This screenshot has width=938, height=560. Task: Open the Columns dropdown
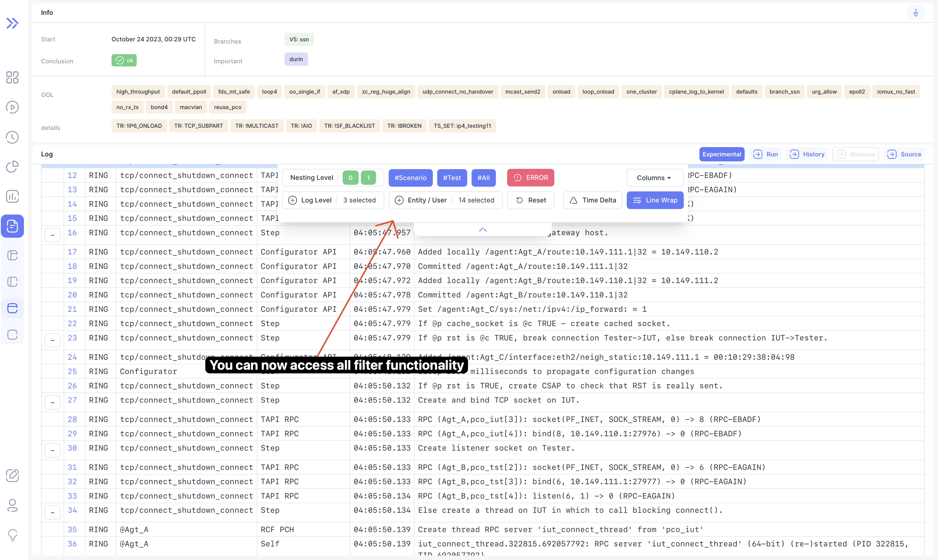click(x=654, y=178)
